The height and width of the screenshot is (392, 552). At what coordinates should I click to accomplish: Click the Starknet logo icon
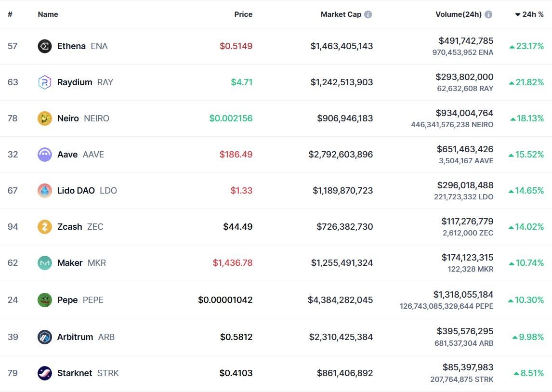(45, 373)
